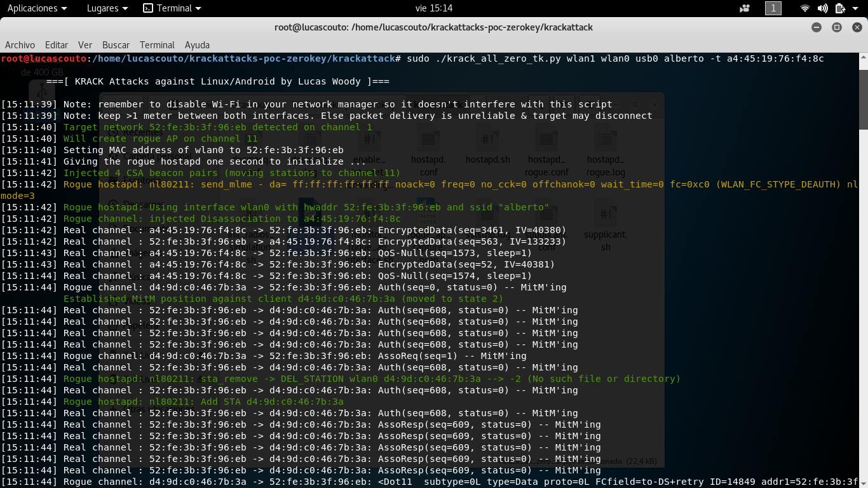
Task: Click 'Setting MAC address of wlan0' line
Action: click(x=172, y=150)
